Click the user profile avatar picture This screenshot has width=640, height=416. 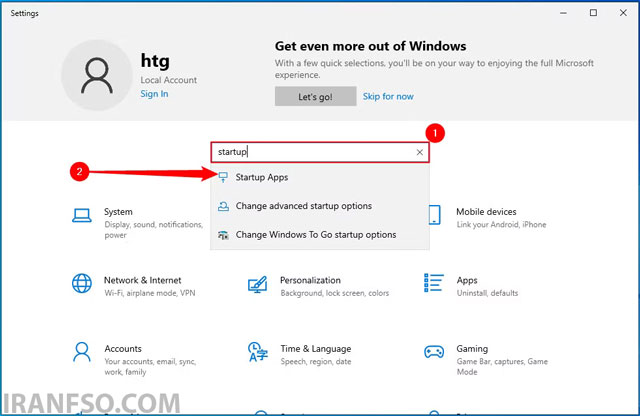click(x=97, y=75)
